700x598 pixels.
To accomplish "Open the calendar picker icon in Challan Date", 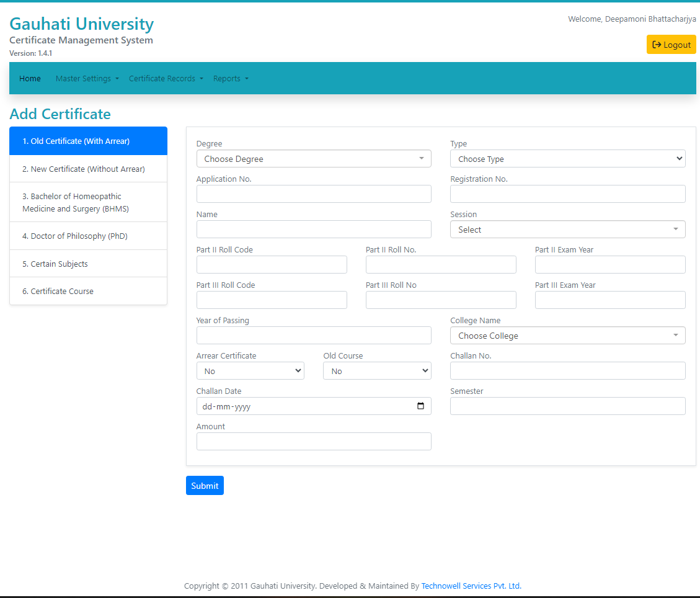I will pos(420,406).
